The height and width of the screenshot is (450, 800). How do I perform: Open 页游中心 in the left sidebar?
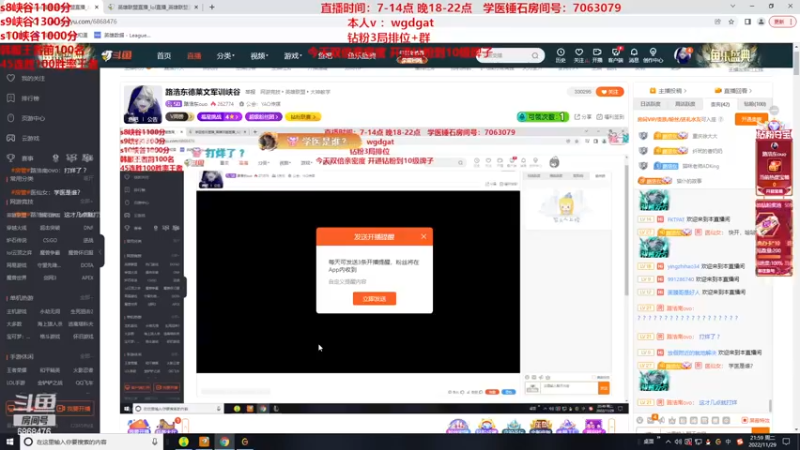coord(27,118)
